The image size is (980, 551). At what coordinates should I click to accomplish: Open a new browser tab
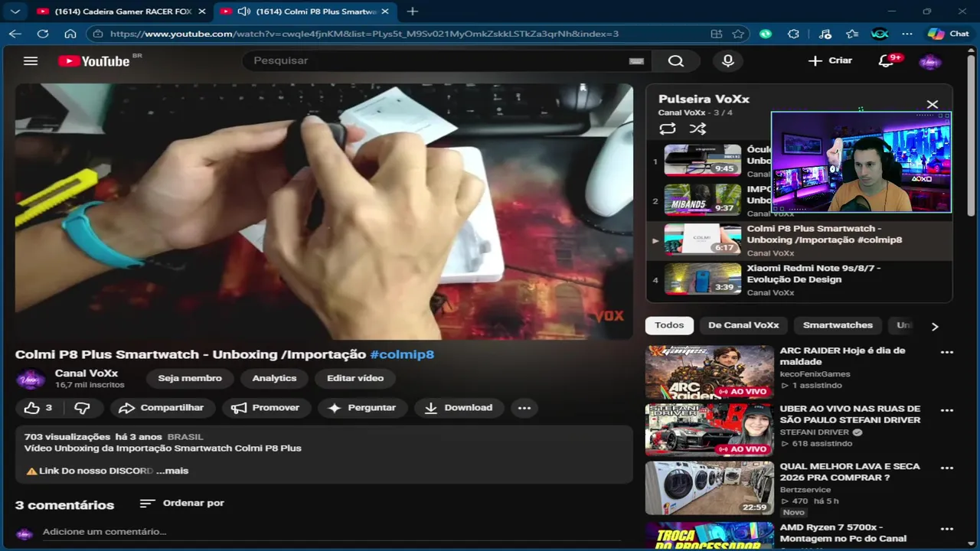pyautogui.click(x=412, y=11)
